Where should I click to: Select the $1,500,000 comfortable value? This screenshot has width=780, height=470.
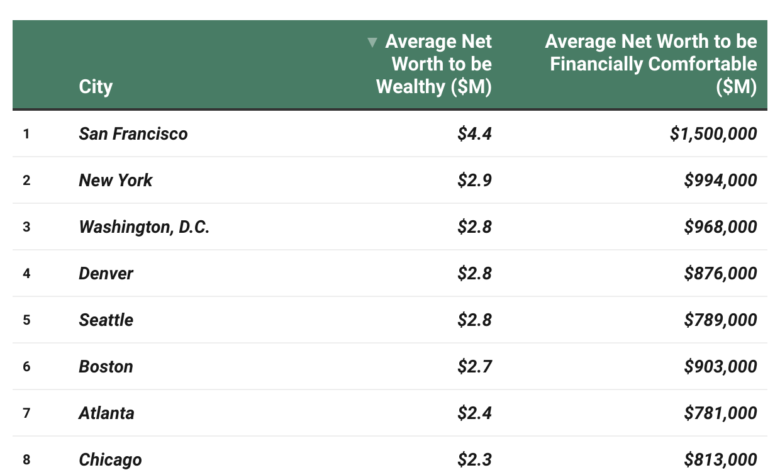713,133
